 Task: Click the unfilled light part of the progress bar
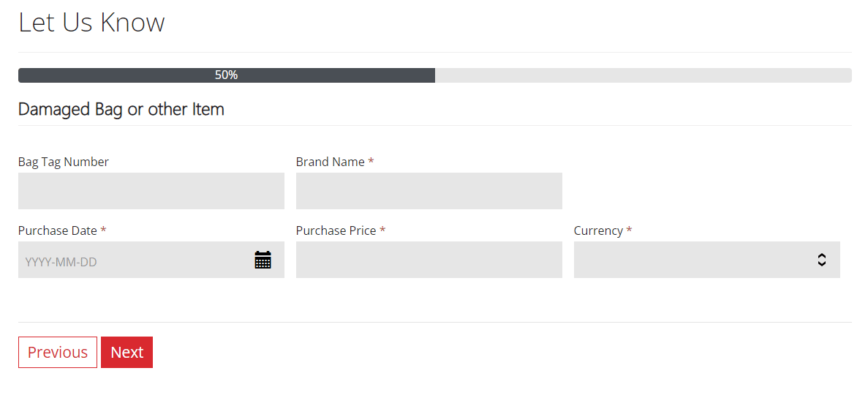(x=642, y=75)
